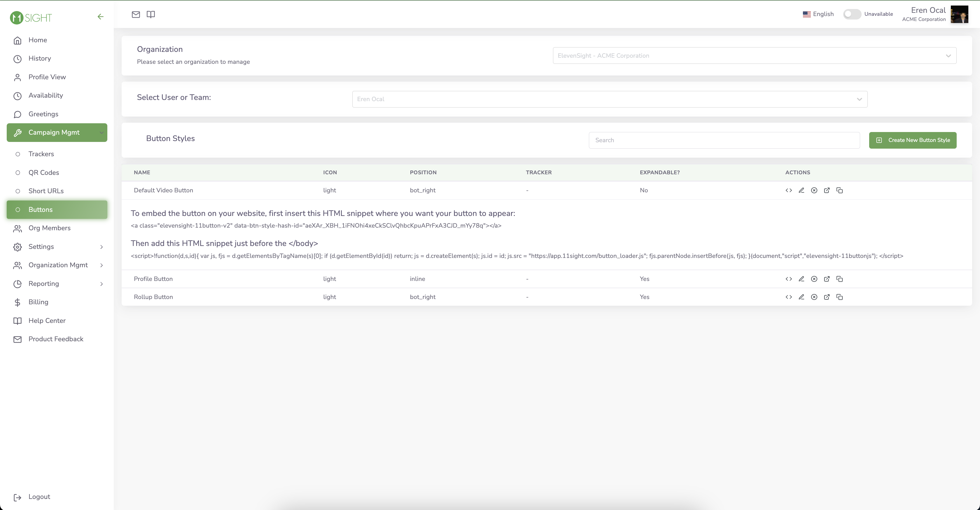
Task: Click the Greetings chat bubble icon
Action: click(x=17, y=115)
